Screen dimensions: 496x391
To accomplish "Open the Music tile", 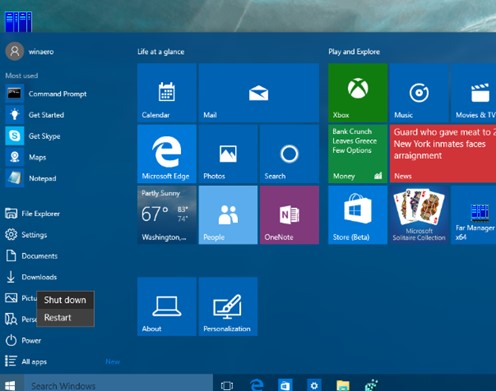I will (x=419, y=93).
